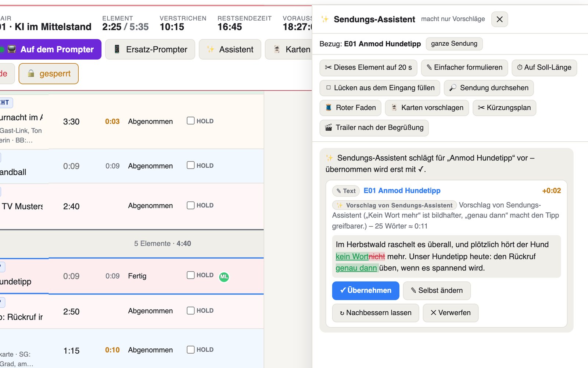Click Trailer nach der Begrüßung
This screenshot has width=588, height=368.
[374, 128]
